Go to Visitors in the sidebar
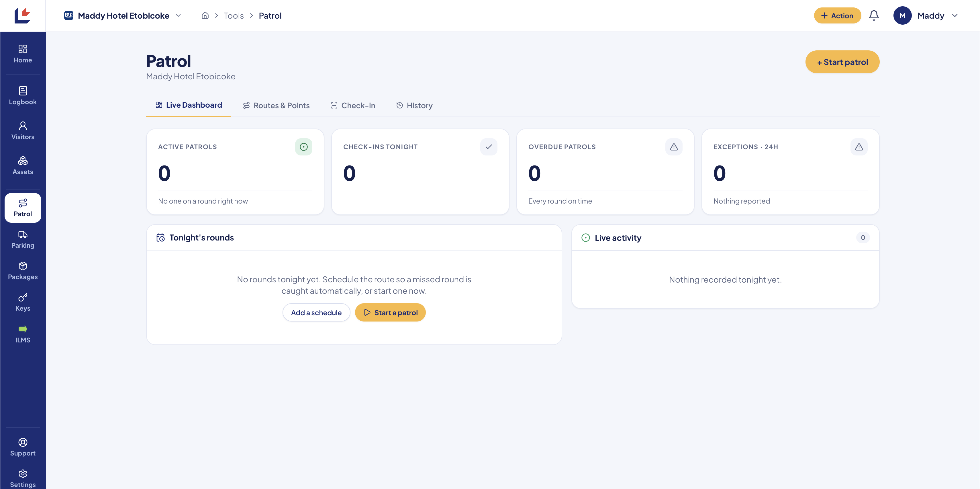The height and width of the screenshot is (489, 980). pyautogui.click(x=23, y=131)
